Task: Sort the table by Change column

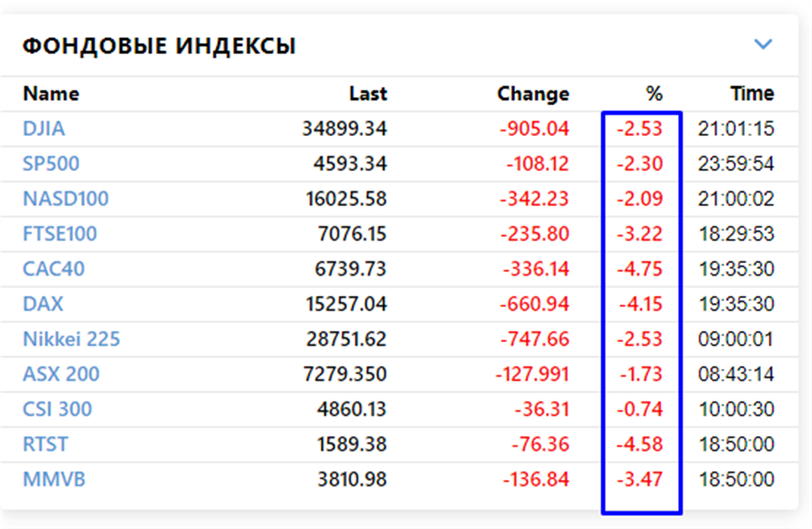Action: point(533,93)
